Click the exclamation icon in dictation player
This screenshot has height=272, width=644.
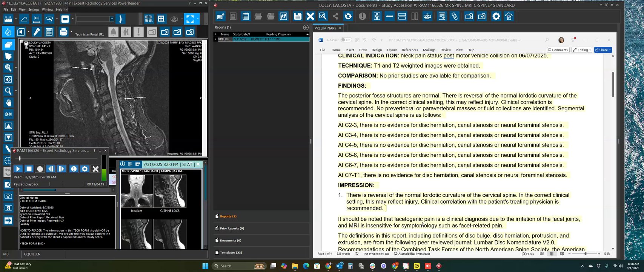tap(74, 169)
